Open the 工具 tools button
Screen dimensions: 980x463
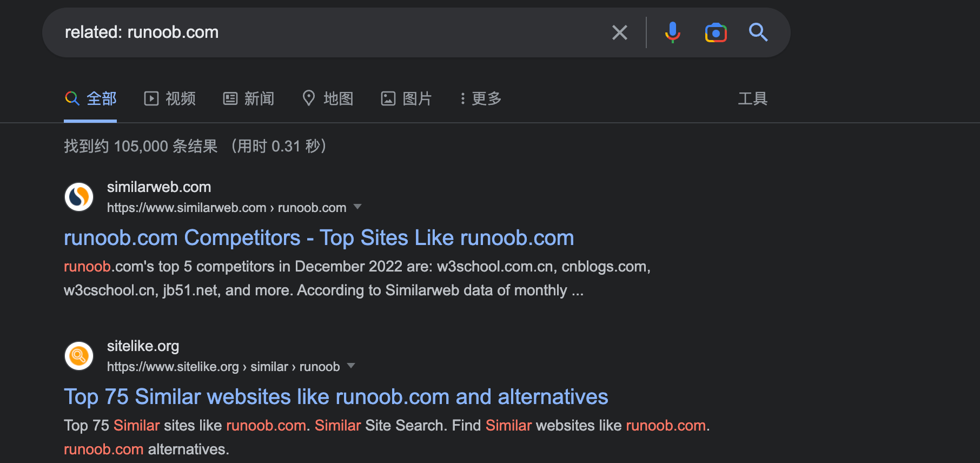tap(752, 98)
